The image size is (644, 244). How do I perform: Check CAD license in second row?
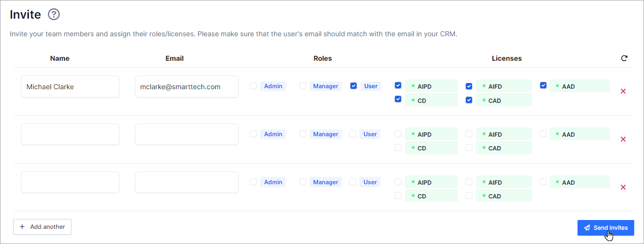pyautogui.click(x=469, y=147)
